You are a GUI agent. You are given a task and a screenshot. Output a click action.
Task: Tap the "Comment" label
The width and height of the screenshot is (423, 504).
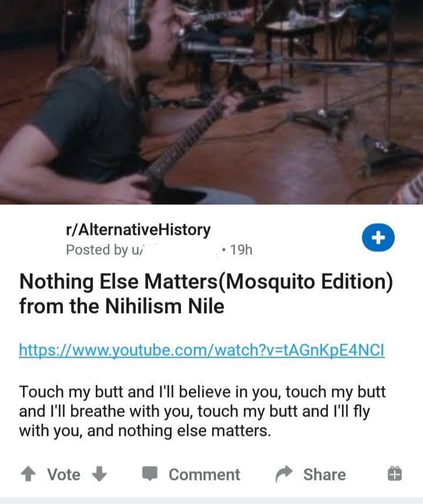click(x=204, y=475)
